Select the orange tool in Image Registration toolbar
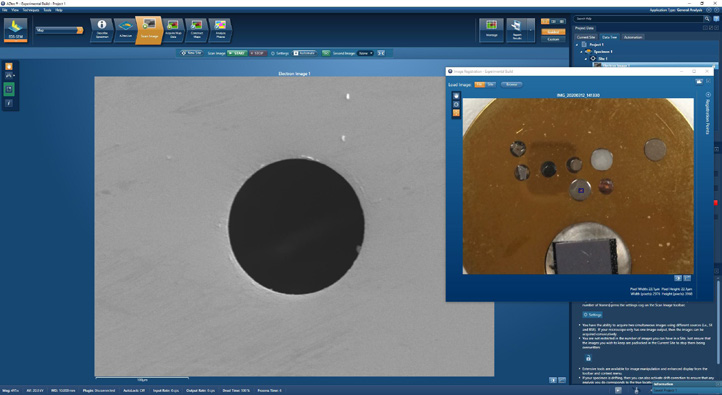 click(456, 113)
